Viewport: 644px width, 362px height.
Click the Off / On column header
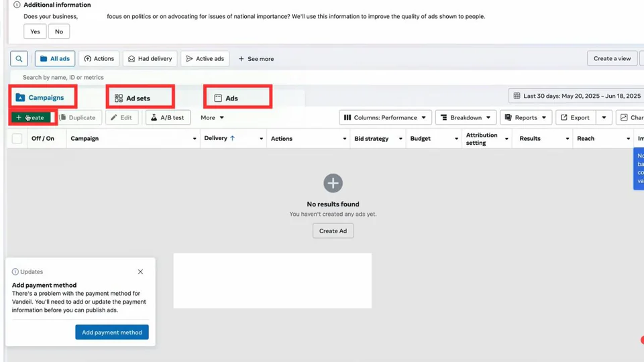[43, 138]
